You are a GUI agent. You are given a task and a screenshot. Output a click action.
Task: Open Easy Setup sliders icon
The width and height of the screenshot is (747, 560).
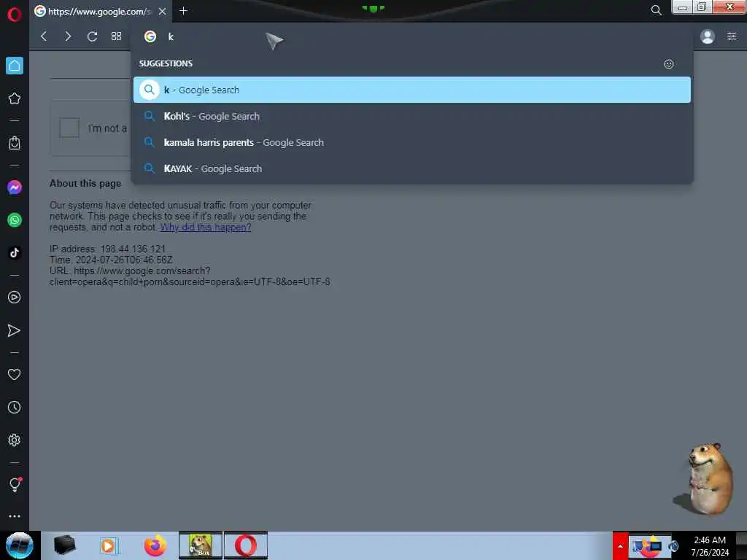coord(732,36)
